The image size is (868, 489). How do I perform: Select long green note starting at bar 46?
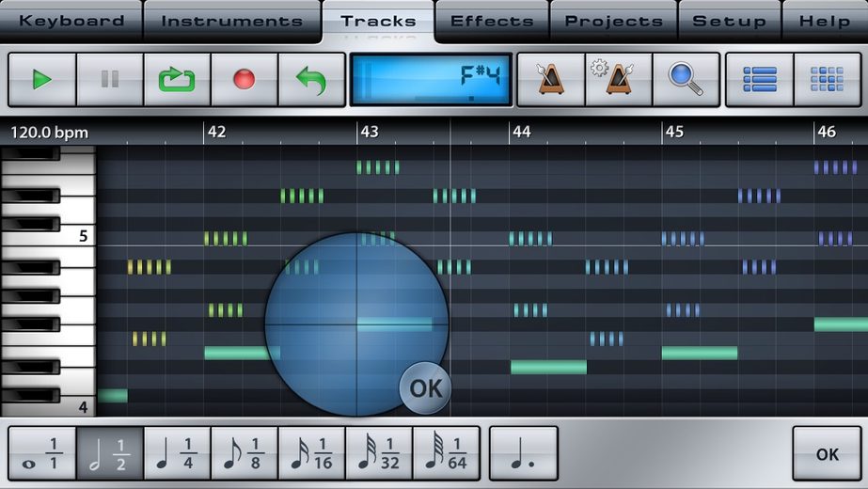pos(841,324)
